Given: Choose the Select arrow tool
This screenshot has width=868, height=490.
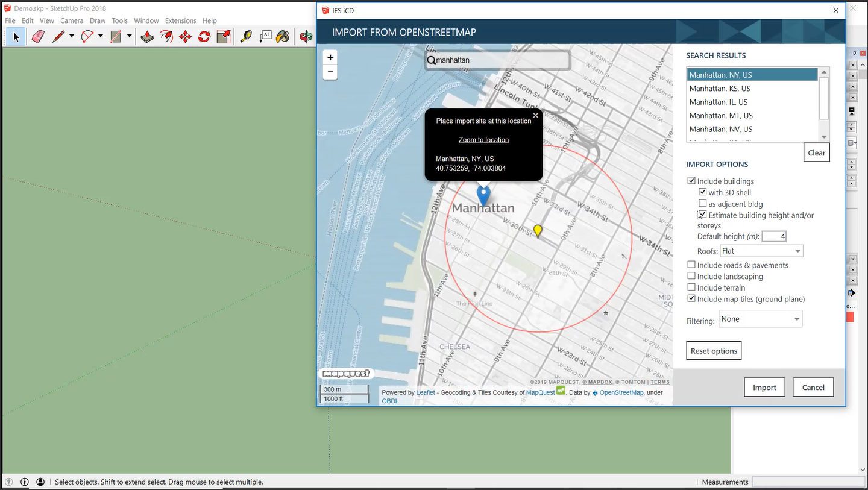Looking at the screenshot, I should tap(16, 37).
